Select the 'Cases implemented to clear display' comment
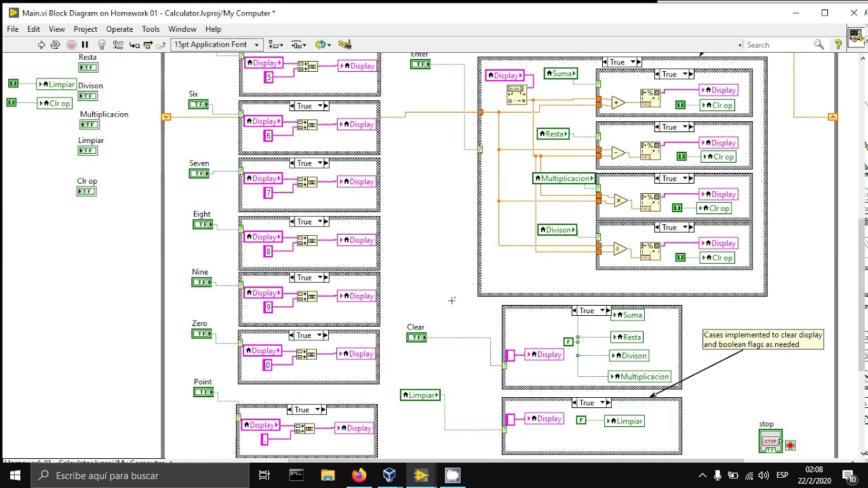The width and height of the screenshot is (868, 488). pyautogui.click(x=763, y=340)
